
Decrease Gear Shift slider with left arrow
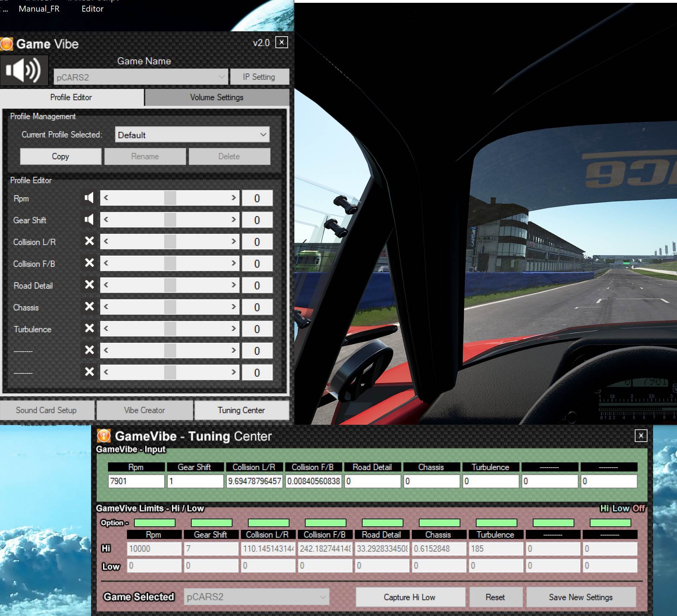(106, 220)
